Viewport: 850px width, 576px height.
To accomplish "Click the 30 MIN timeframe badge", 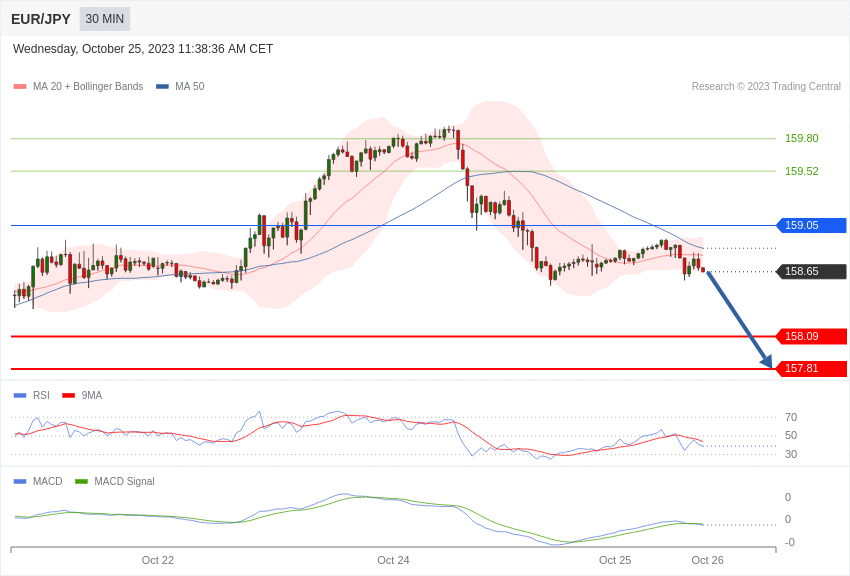I will (x=105, y=19).
